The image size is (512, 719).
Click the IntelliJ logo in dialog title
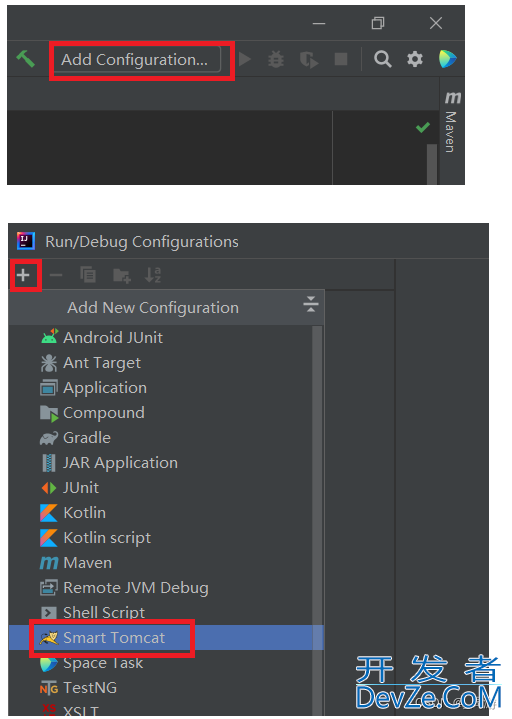coord(26,241)
